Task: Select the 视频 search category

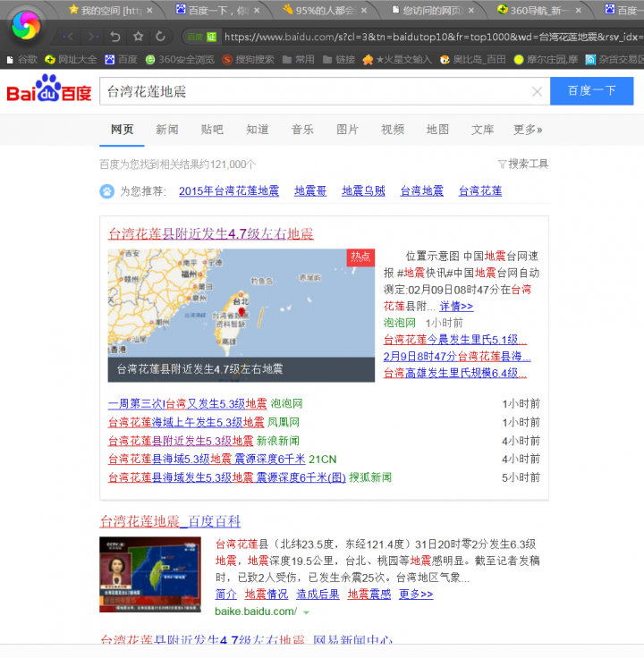Action: [393, 130]
